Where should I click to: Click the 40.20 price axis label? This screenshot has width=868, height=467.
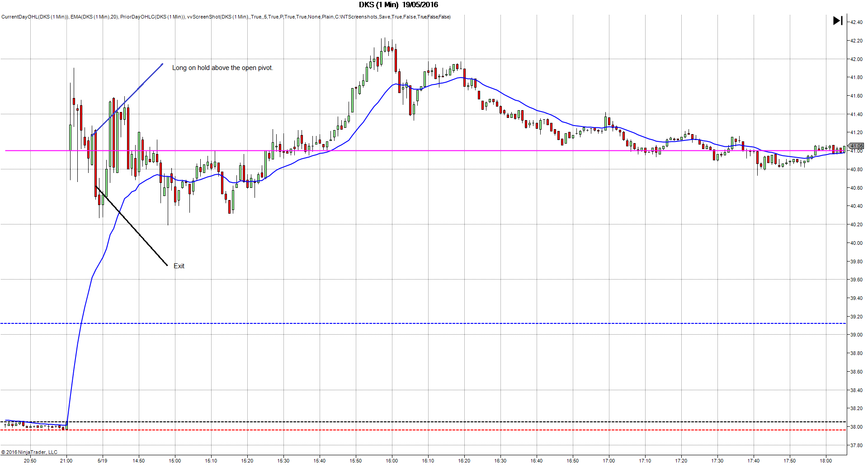pyautogui.click(x=856, y=224)
